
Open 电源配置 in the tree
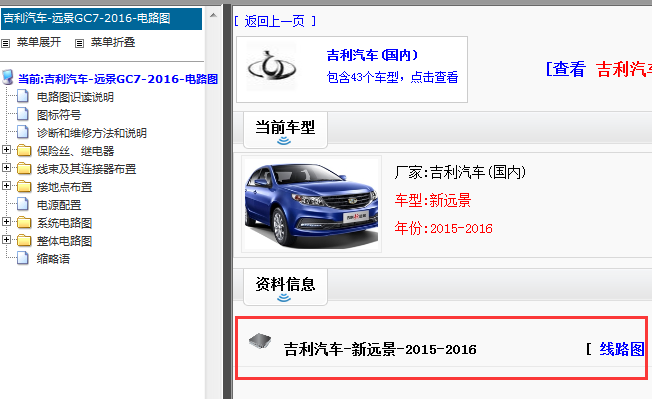coord(59,205)
